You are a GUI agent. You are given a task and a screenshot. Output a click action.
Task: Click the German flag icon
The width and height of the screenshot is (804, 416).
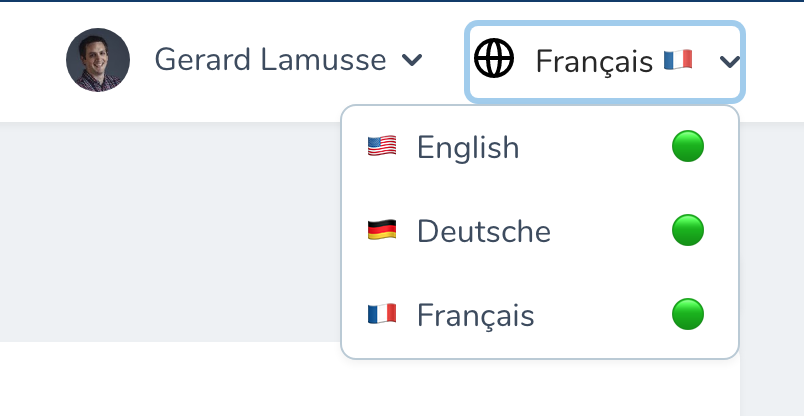[382, 229]
